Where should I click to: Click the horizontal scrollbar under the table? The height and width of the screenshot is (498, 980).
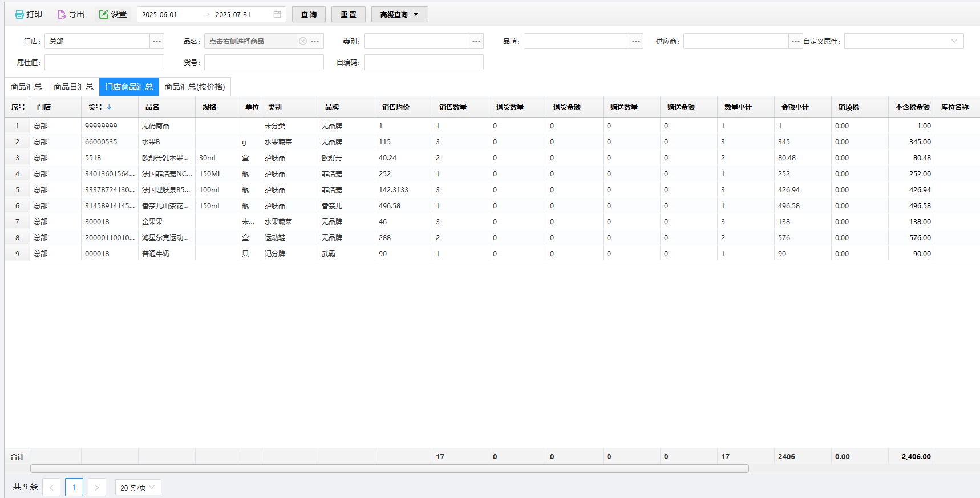389,468
